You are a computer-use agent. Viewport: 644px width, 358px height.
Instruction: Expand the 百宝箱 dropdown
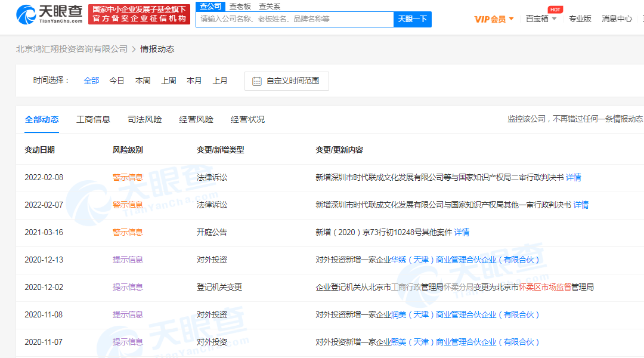pyautogui.click(x=541, y=19)
